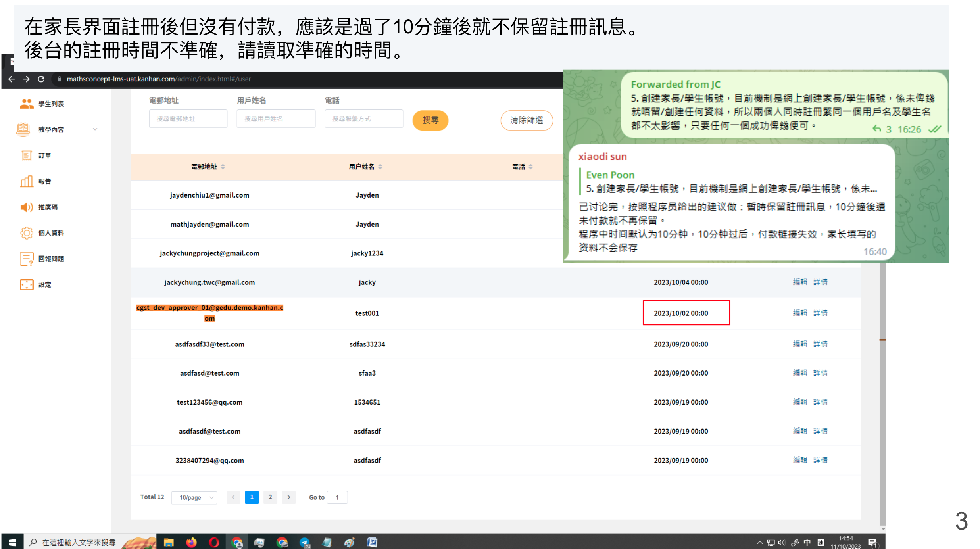Click the orange 搜尋 button

(430, 120)
